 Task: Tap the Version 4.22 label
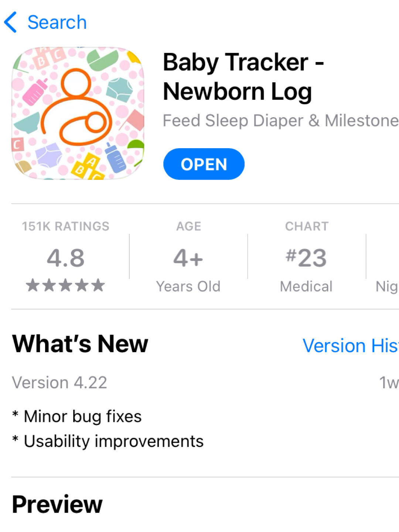(x=59, y=382)
